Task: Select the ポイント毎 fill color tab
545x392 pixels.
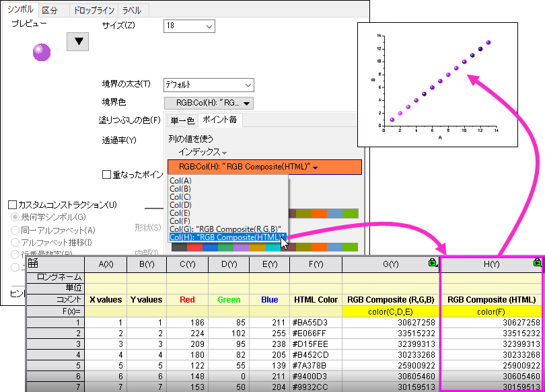Action: [219, 120]
